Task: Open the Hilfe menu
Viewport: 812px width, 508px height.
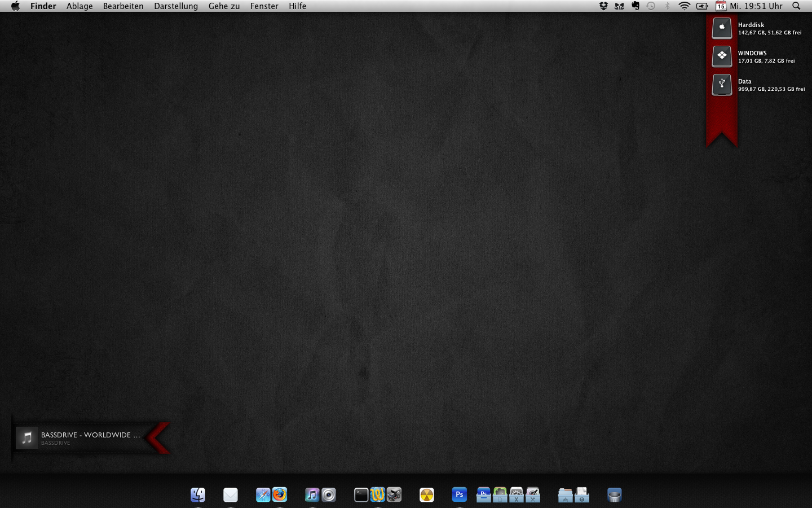Action: [297, 6]
